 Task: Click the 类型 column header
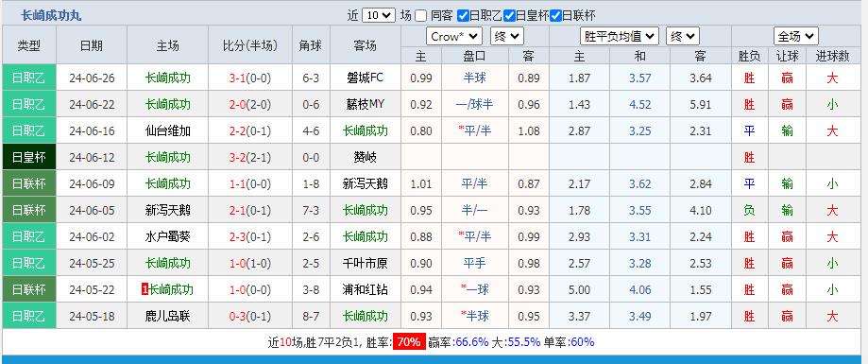[x=28, y=45]
